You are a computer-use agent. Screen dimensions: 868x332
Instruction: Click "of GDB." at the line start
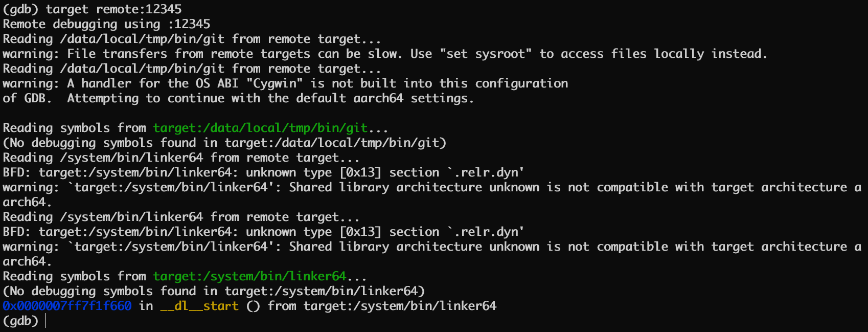27,98
